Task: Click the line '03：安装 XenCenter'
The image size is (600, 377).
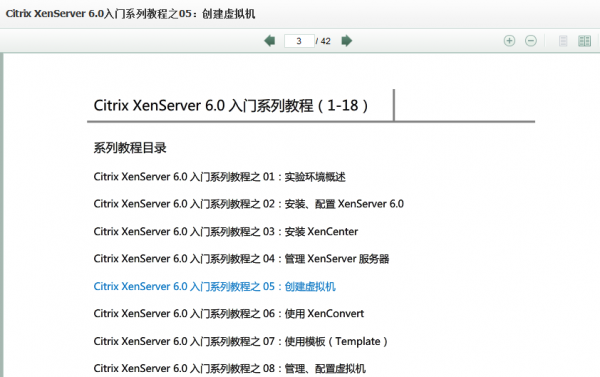Action: point(226,232)
